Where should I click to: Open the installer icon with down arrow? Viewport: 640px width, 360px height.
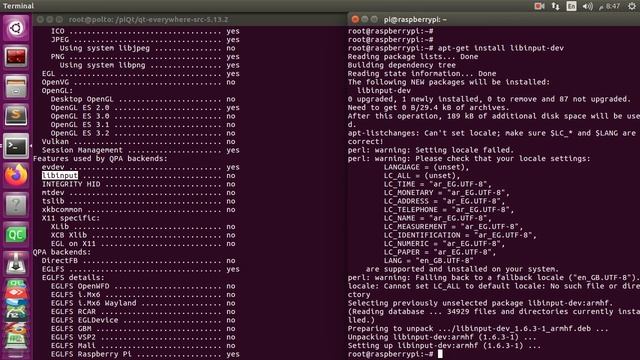[16, 264]
